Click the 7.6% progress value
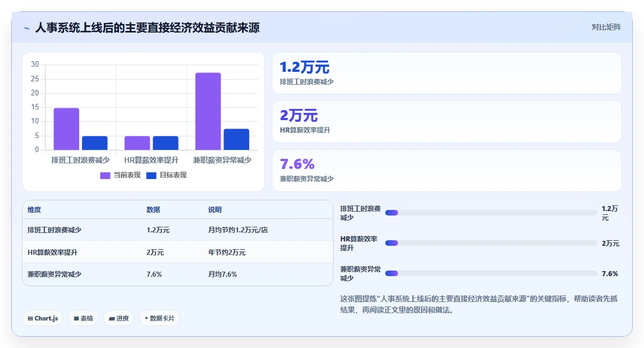Image resolution: width=644 pixels, height=348 pixels. [x=610, y=274]
